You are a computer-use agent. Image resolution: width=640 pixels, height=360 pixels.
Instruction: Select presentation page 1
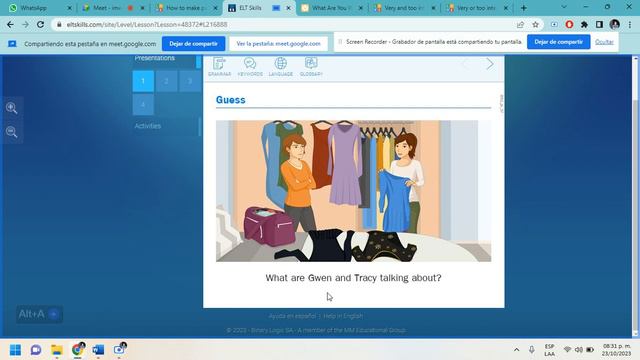(x=143, y=81)
